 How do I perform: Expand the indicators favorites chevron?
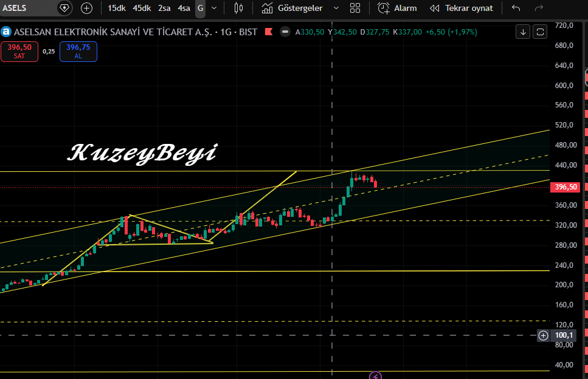pyautogui.click(x=336, y=8)
